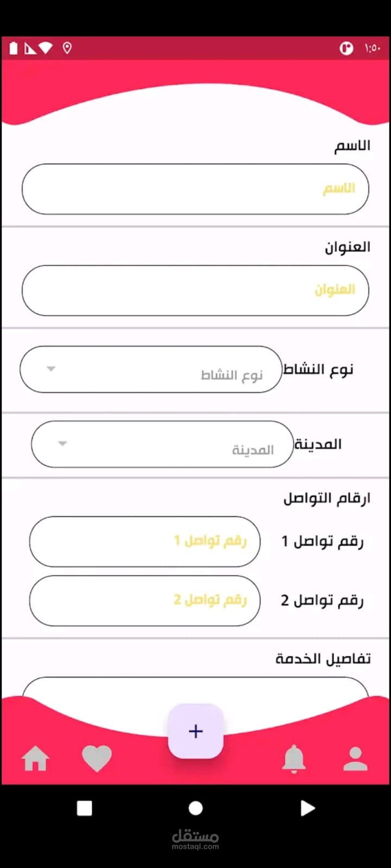
Task: Expand the المدينة dropdown arrow
Action: (x=62, y=444)
